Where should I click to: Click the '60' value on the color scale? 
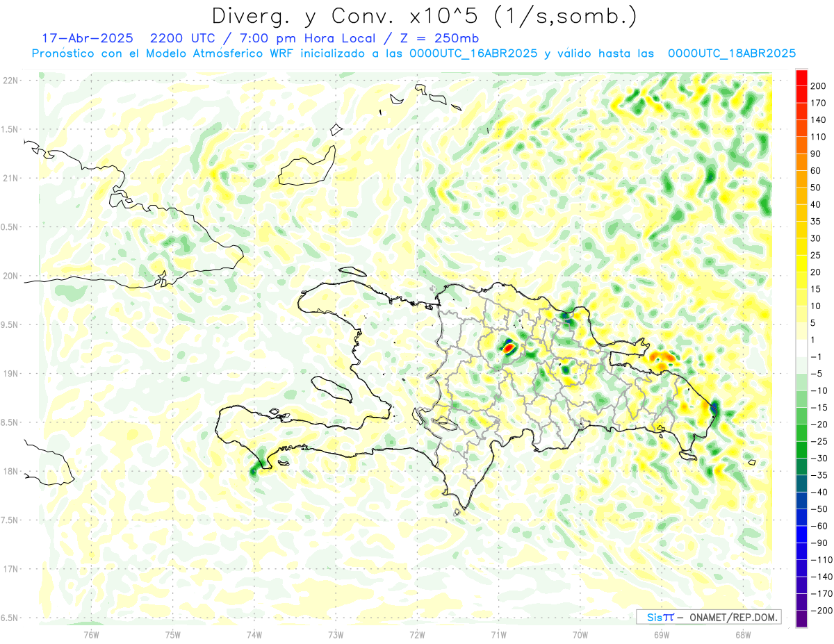pos(816,171)
